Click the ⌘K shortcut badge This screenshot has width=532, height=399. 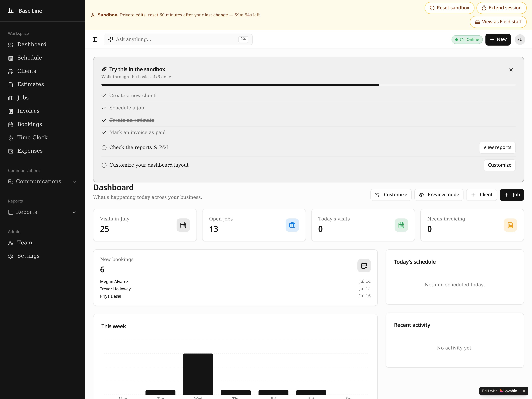pos(243,39)
